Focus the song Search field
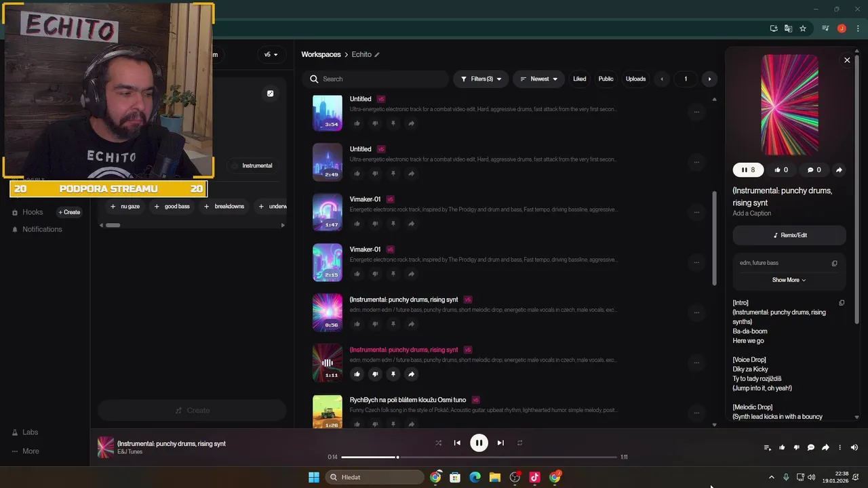 tap(375, 79)
